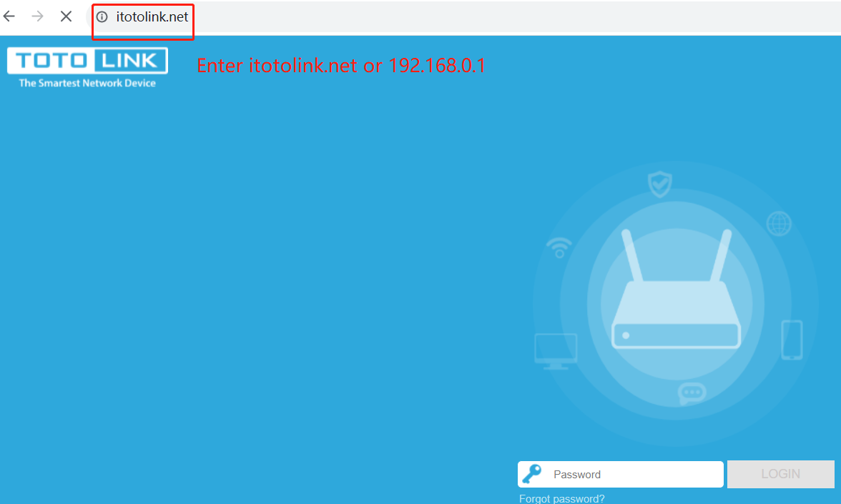Click The Smartest Network Device tagline
This screenshot has height=504, width=841.
point(87,83)
